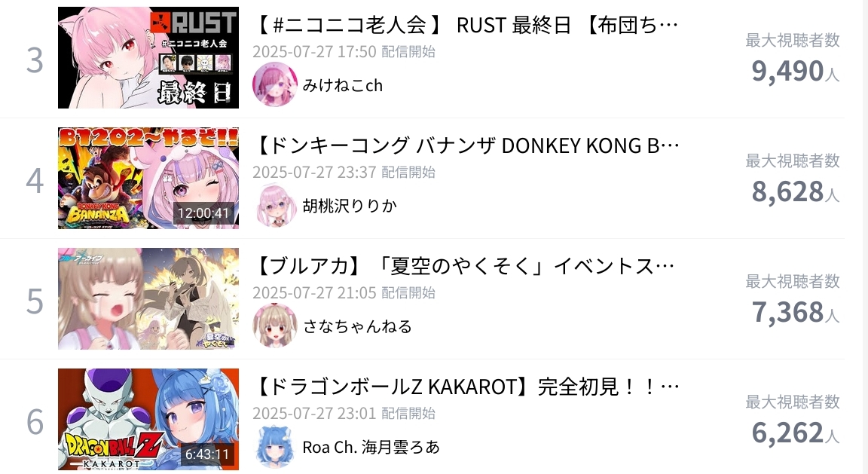Open みけねこch channel avatar
Screen dimensions: 868x474
point(274,84)
